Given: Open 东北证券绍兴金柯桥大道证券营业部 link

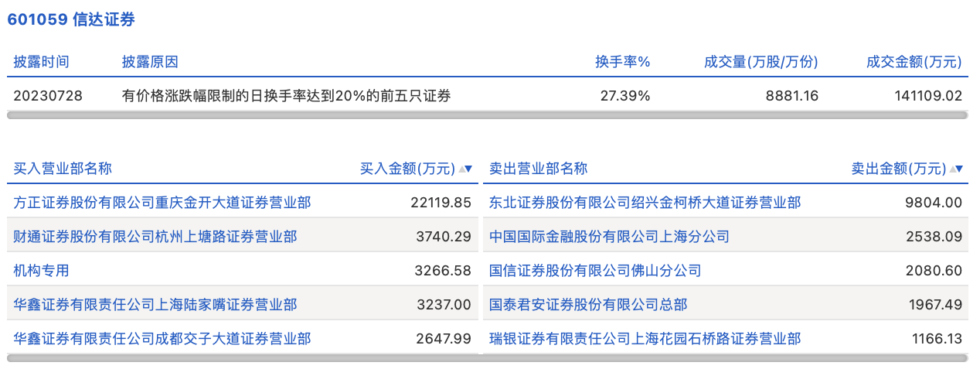Looking at the screenshot, I should (x=645, y=203).
